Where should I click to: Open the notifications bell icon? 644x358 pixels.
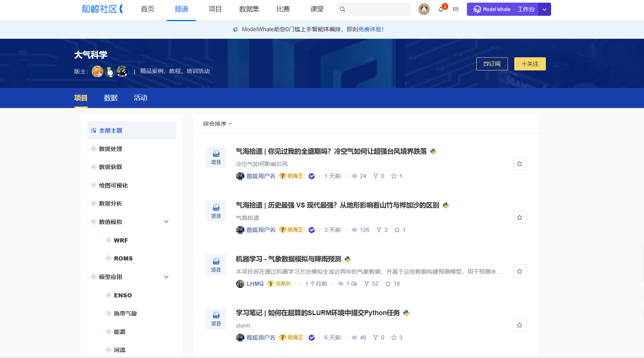[x=441, y=9]
